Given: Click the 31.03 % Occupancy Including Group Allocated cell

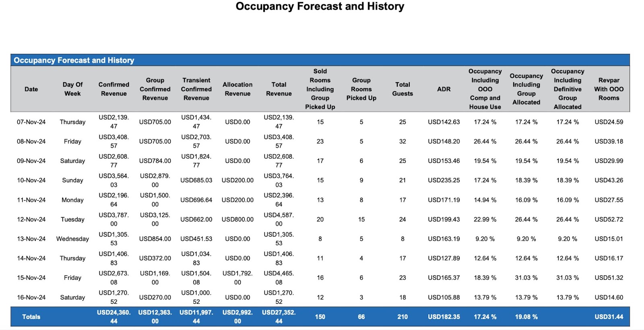Looking at the screenshot, I should coord(526,278).
